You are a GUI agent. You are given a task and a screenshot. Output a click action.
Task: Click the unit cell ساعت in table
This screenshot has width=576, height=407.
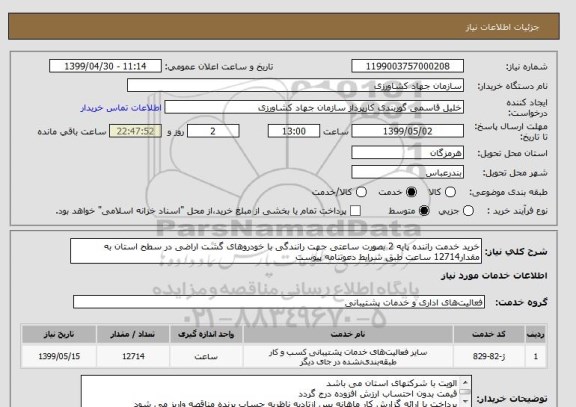tap(206, 356)
